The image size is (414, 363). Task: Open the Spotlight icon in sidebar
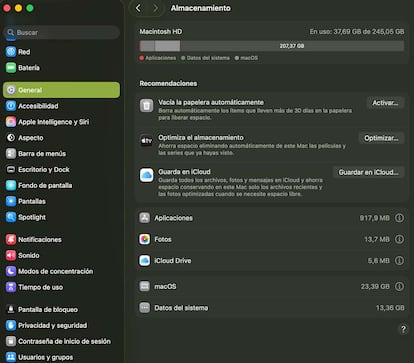point(11,217)
